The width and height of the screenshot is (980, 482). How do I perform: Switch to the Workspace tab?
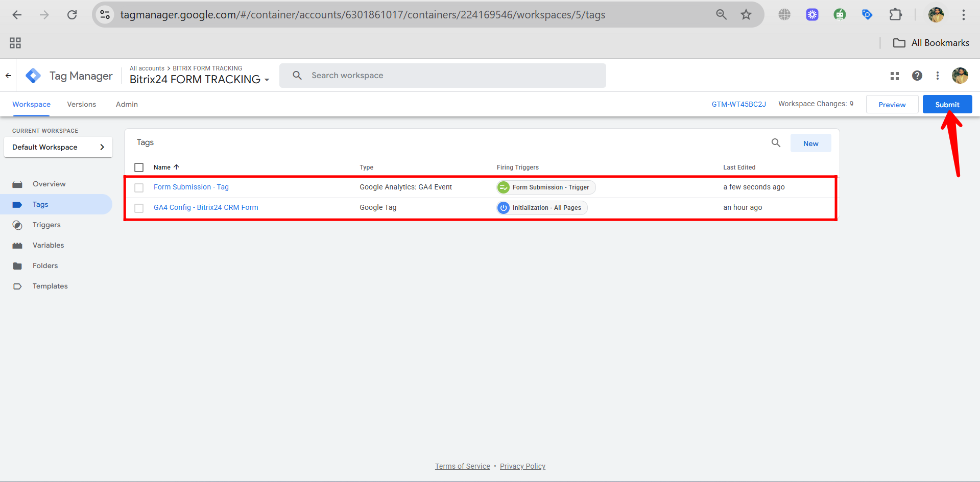(31, 104)
